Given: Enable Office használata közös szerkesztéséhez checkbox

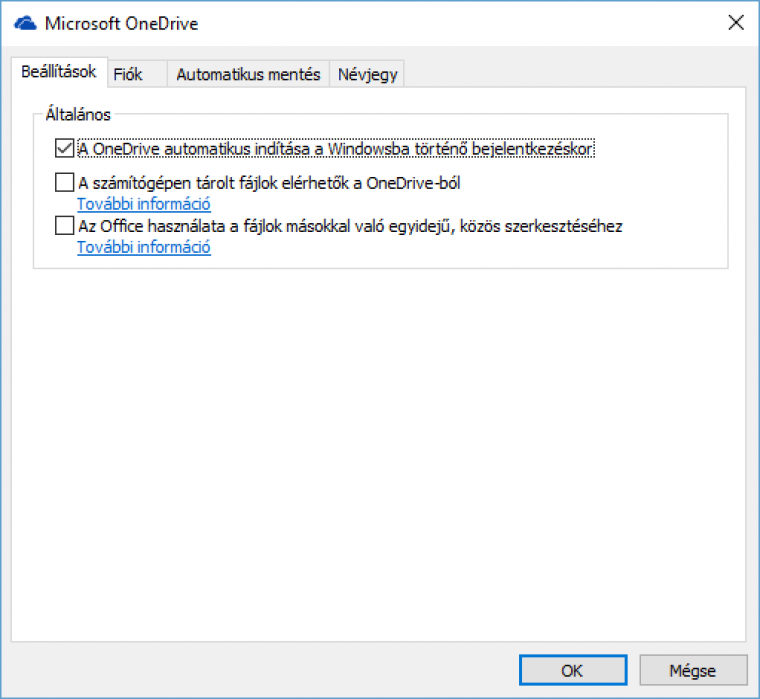Looking at the screenshot, I should point(64,226).
